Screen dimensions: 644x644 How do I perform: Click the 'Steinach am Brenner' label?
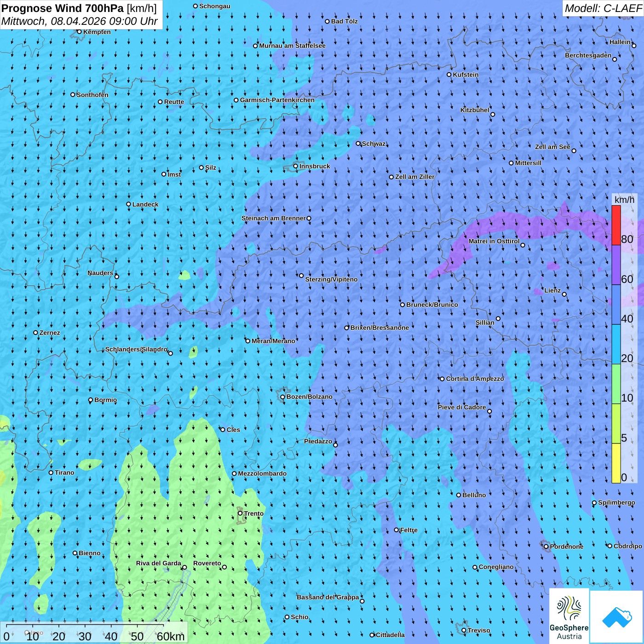pyautogui.click(x=274, y=218)
